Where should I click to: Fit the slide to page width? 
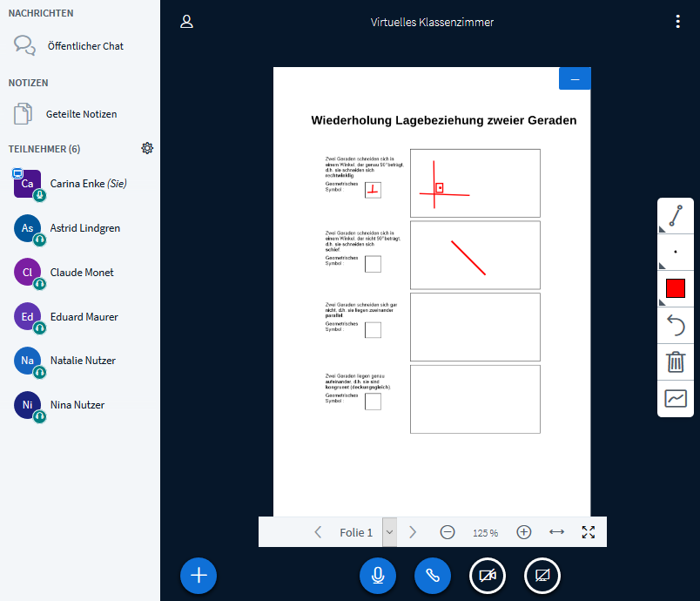point(556,532)
